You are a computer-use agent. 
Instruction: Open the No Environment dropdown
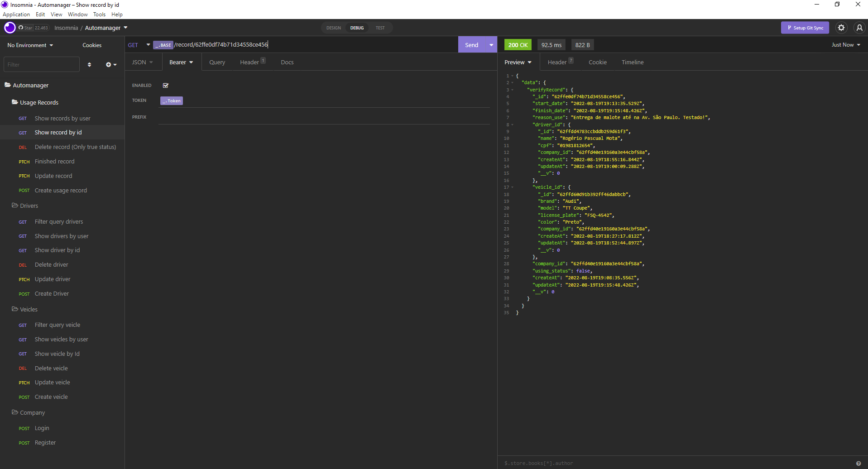click(29, 45)
